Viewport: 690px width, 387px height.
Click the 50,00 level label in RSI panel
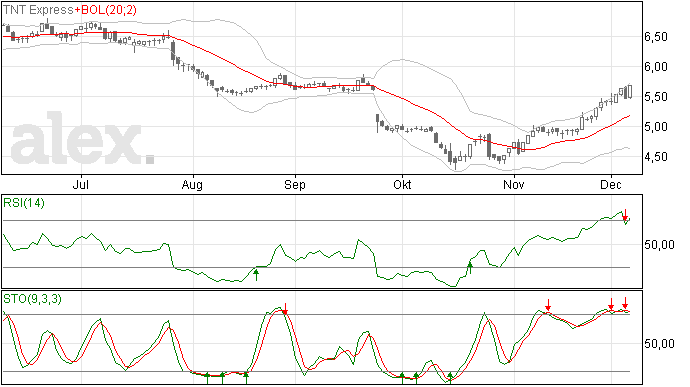(x=660, y=245)
